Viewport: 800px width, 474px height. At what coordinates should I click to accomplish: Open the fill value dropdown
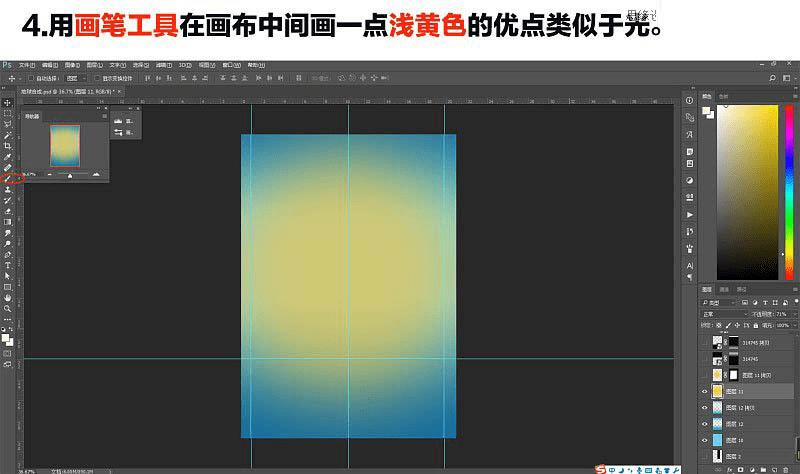pos(794,325)
